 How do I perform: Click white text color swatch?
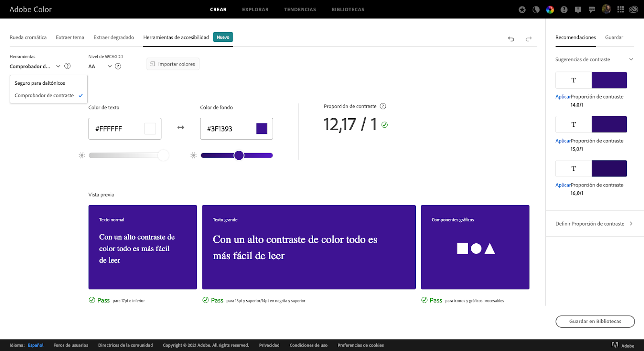pyautogui.click(x=150, y=129)
